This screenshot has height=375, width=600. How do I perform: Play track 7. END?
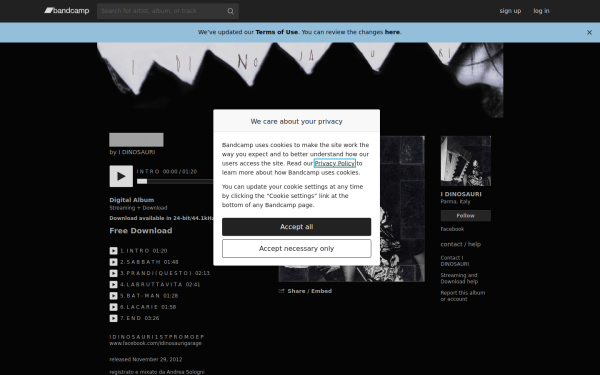[113, 318]
